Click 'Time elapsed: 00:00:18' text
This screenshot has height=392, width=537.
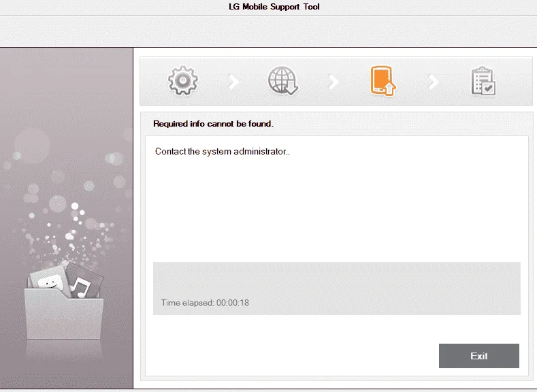coord(205,303)
